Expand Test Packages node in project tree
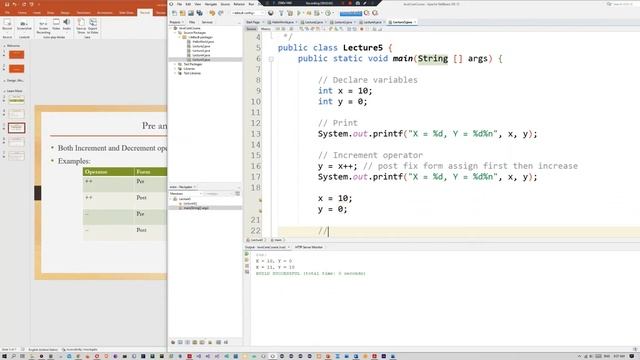640x360 pixels. tap(175, 64)
